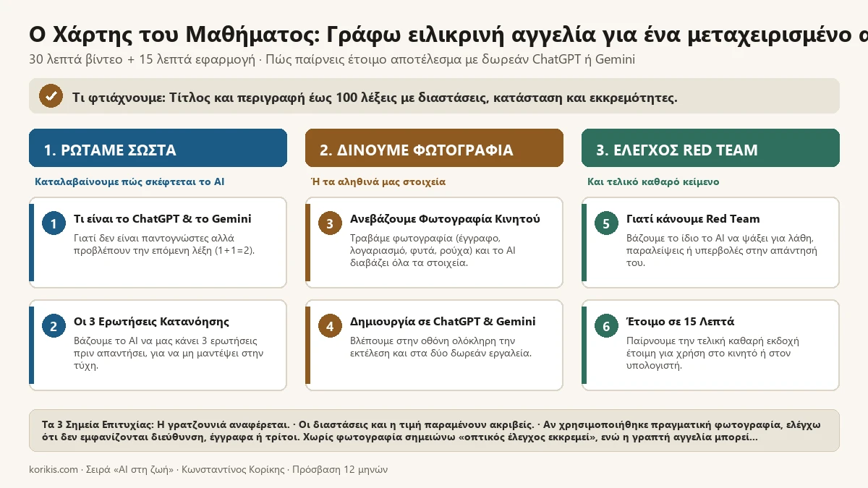
Task: Click the number 1 circle badge
Action: point(54,224)
